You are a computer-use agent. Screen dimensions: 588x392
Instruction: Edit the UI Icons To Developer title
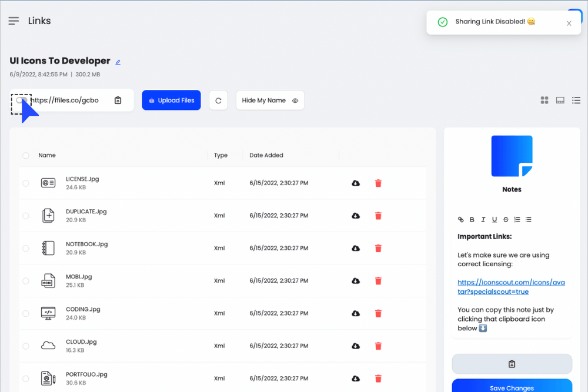pyautogui.click(x=118, y=62)
